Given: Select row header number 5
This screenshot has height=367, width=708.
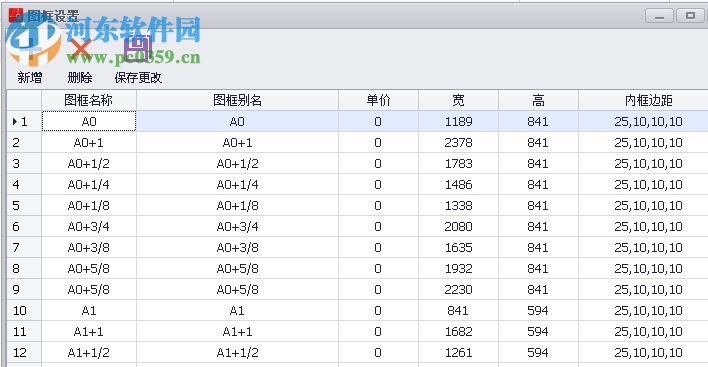Looking at the screenshot, I should click(x=24, y=205).
